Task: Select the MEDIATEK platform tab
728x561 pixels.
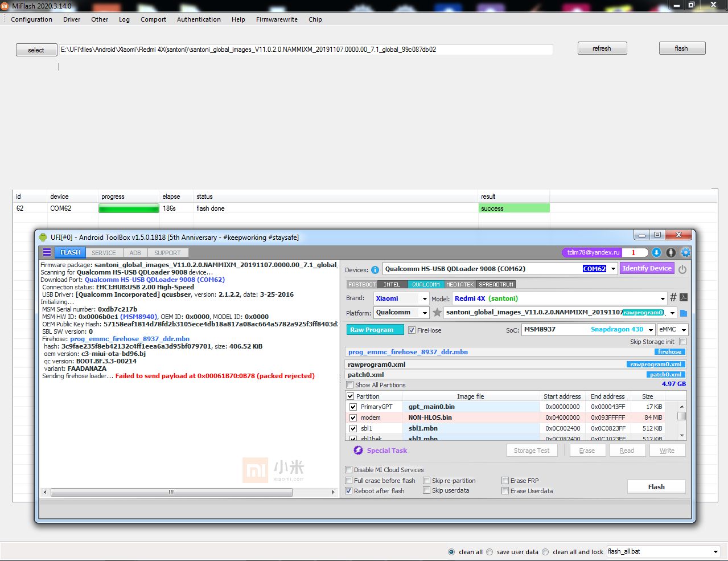Action: pyautogui.click(x=460, y=284)
